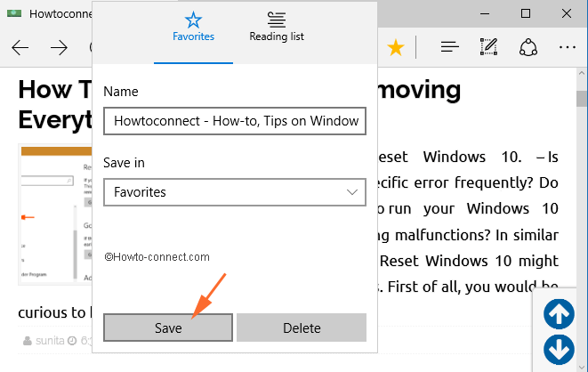Click the Delete button
The image size is (588, 372).
[302, 328]
